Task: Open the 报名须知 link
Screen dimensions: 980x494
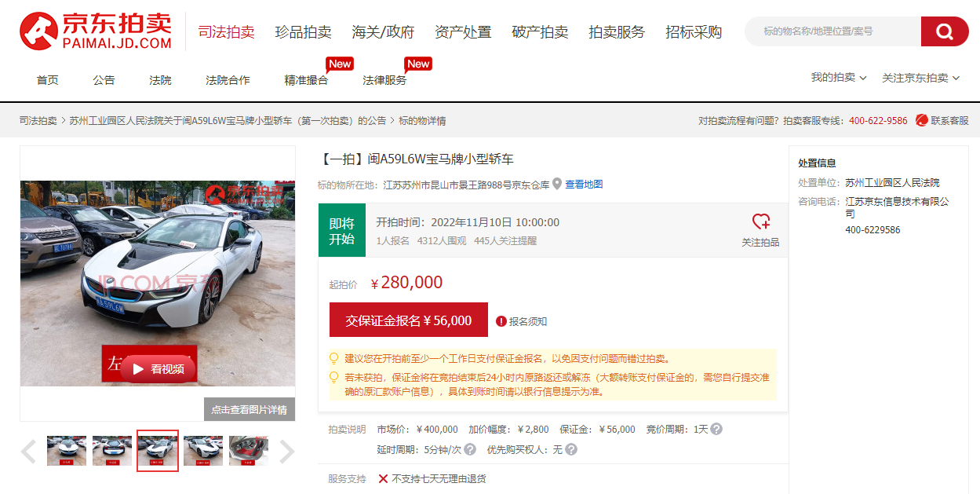Action: click(527, 321)
